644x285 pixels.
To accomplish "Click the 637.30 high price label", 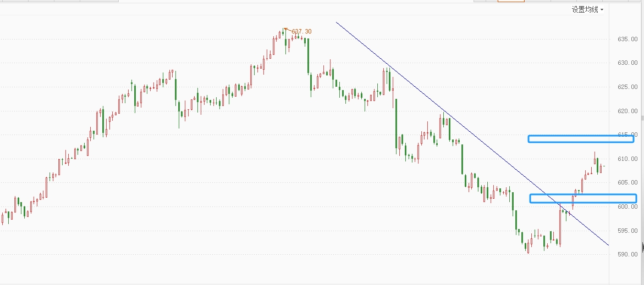I will 301,31.
